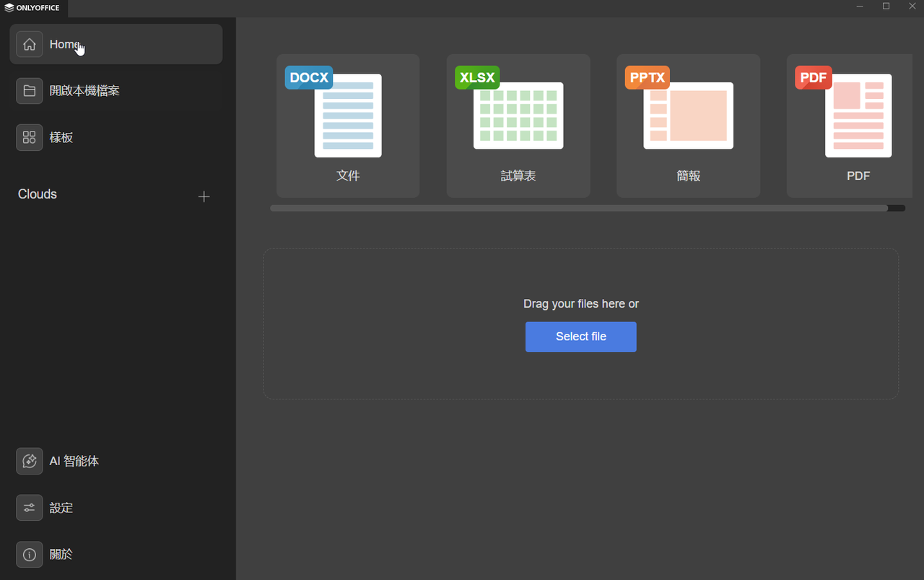Click the 'Drag your files here or' text

click(581, 304)
